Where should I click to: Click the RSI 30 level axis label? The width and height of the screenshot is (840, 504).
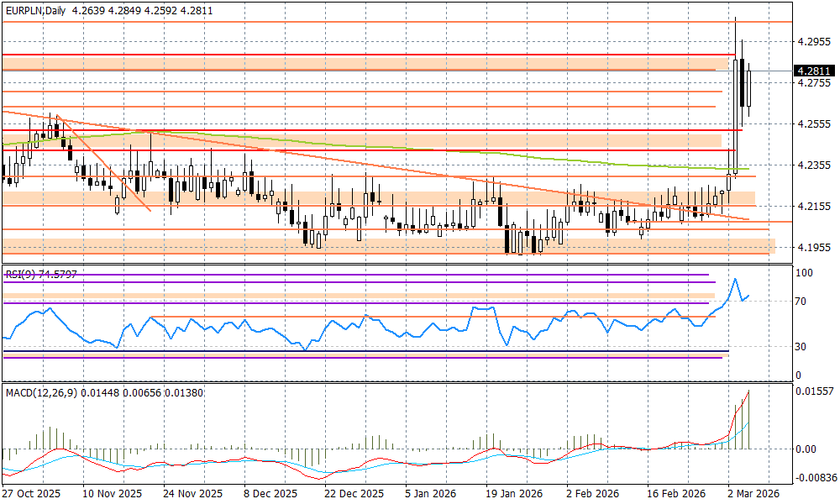[802, 346]
